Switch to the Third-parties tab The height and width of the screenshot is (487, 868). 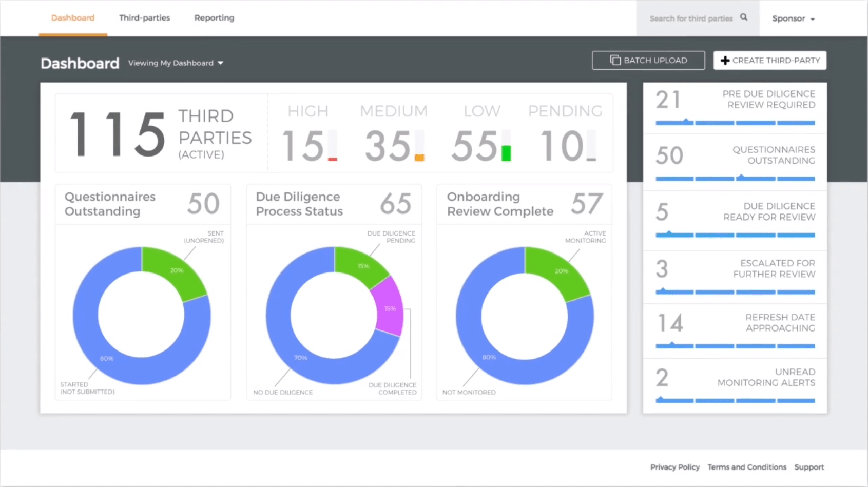(144, 17)
